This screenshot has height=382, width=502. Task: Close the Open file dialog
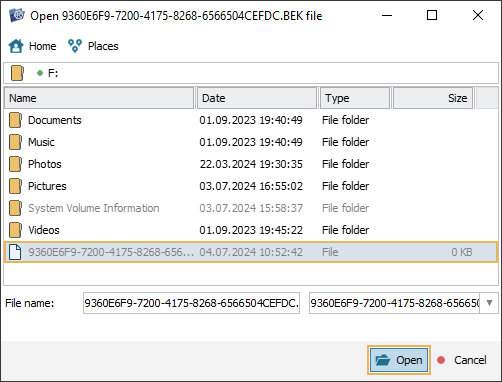pyautogui.click(x=478, y=15)
